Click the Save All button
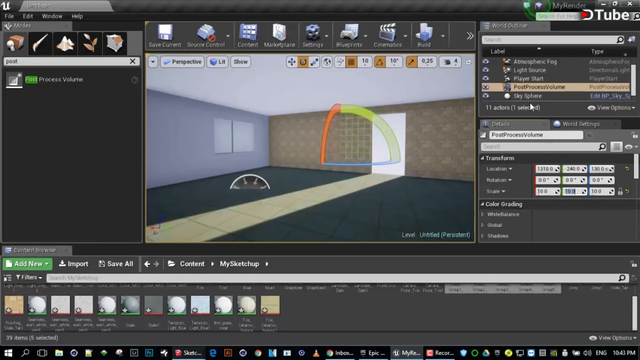Viewport: 640px width, 360px height. pyautogui.click(x=116, y=264)
